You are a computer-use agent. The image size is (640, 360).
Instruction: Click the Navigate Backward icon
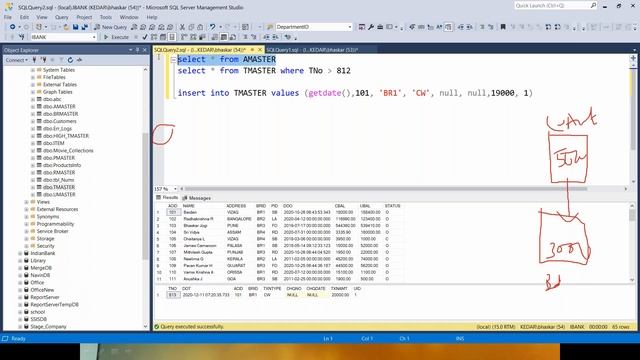point(13,27)
